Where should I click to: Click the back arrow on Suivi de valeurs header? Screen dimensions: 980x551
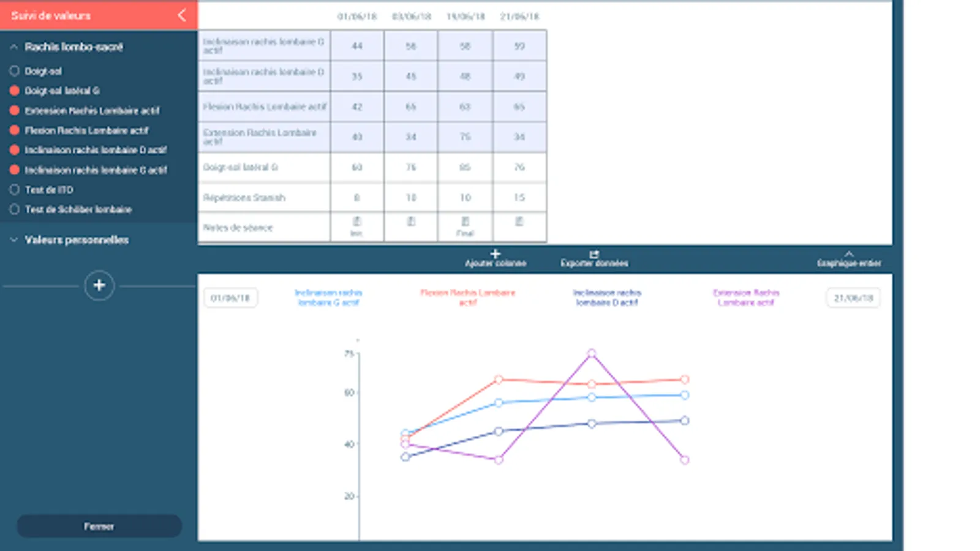180,16
